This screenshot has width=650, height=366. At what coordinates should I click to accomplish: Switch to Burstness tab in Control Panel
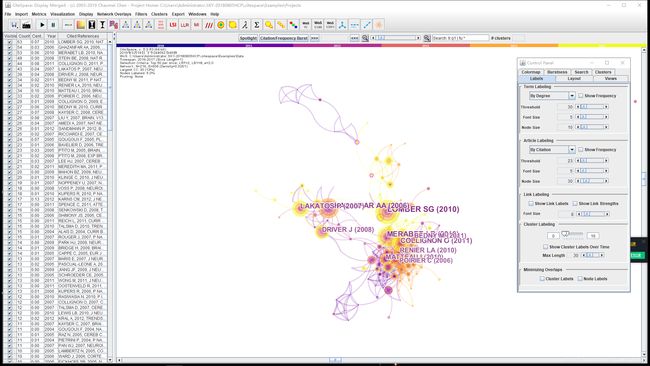tap(557, 72)
